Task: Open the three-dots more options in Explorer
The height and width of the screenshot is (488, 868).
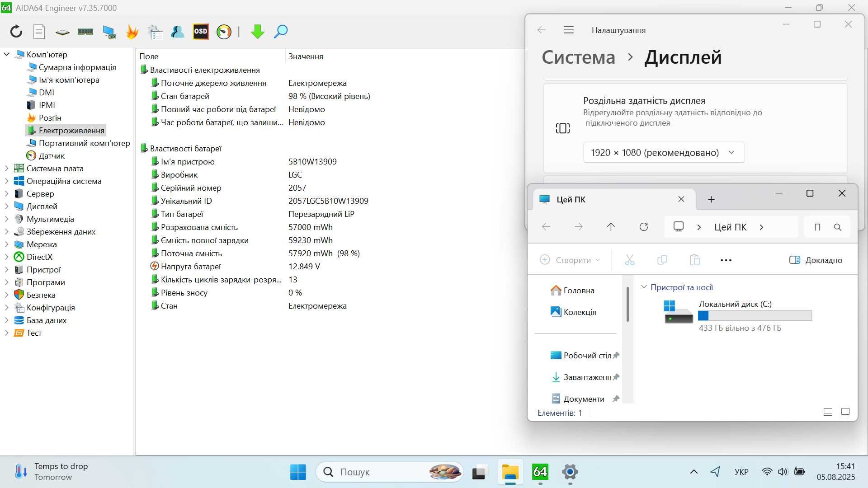Action: tap(726, 260)
